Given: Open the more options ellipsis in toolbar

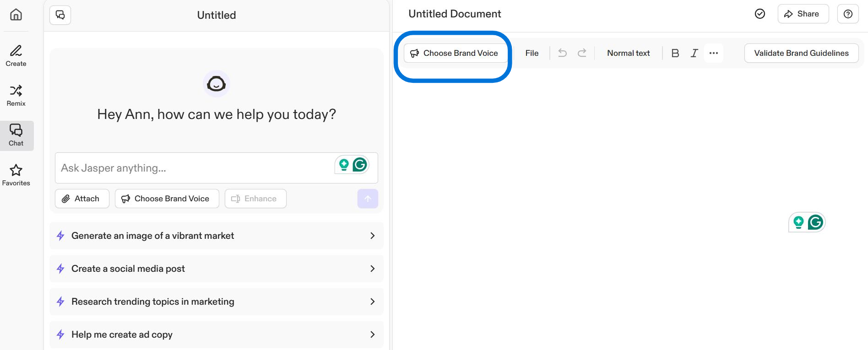Looking at the screenshot, I should [713, 53].
